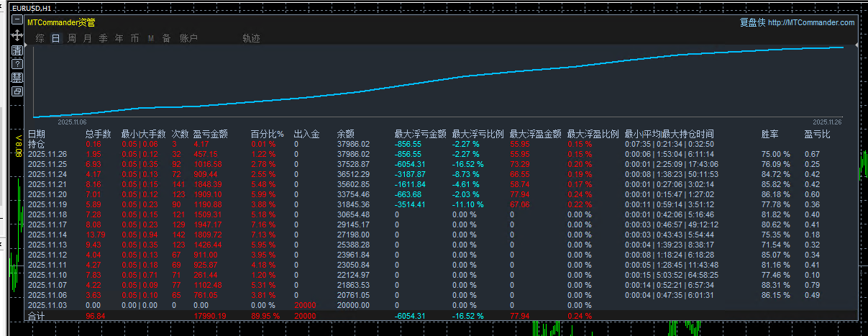Select the 2025.11.20 date row
Viewport: 868px width, 336px height.
(47, 194)
